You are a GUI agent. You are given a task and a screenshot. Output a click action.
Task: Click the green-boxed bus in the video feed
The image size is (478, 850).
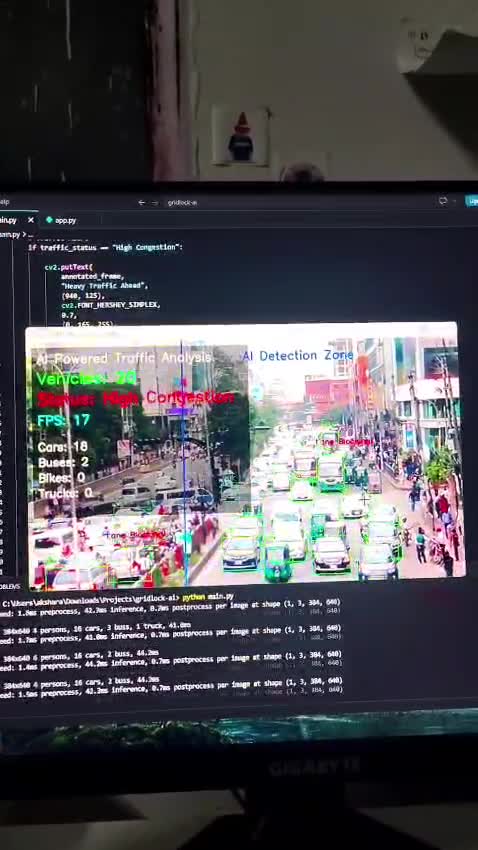tap(330, 472)
